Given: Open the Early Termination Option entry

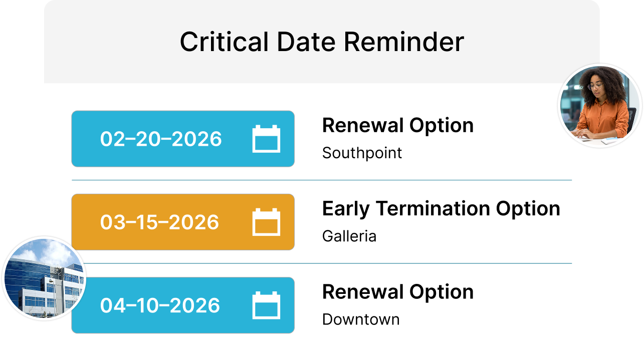Looking at the screenshot, I should pos(441,208).
